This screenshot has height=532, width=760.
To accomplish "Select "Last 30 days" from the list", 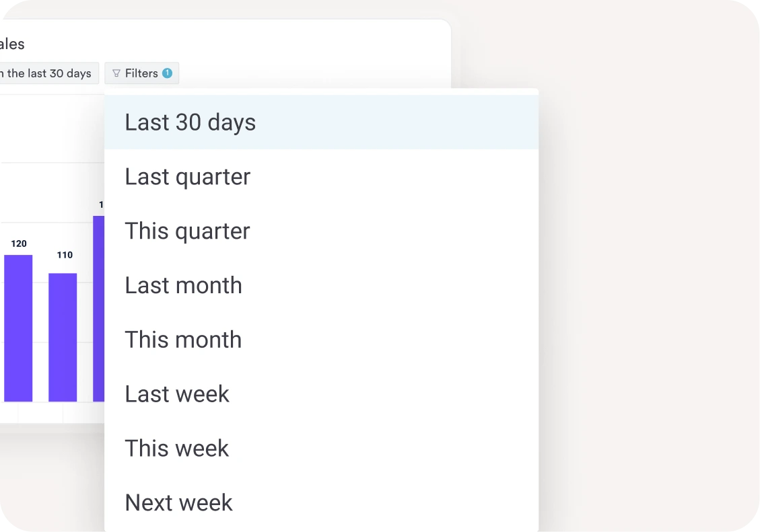I will point(191,122).
